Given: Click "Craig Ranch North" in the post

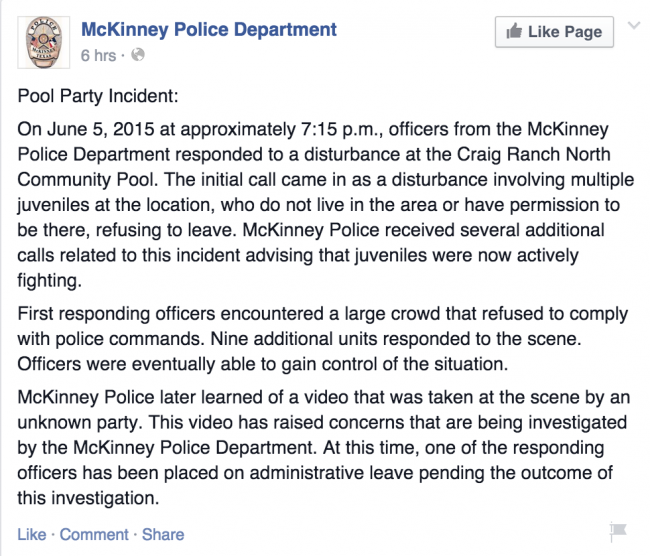Looking at the screenshot, I should click(x=534, y=155).
